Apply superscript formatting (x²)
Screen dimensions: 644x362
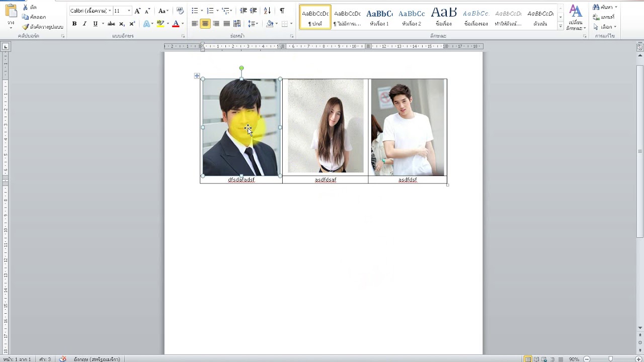coord(132,24)
